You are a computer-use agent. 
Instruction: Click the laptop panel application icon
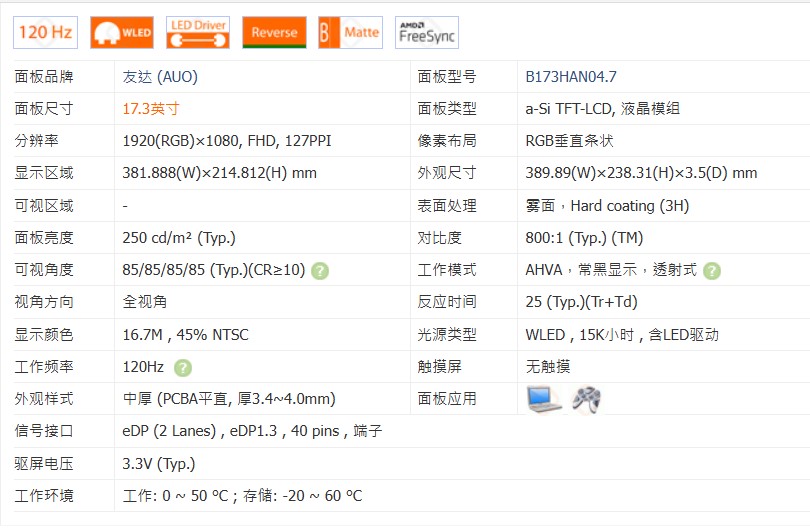[x=544, y=399]
